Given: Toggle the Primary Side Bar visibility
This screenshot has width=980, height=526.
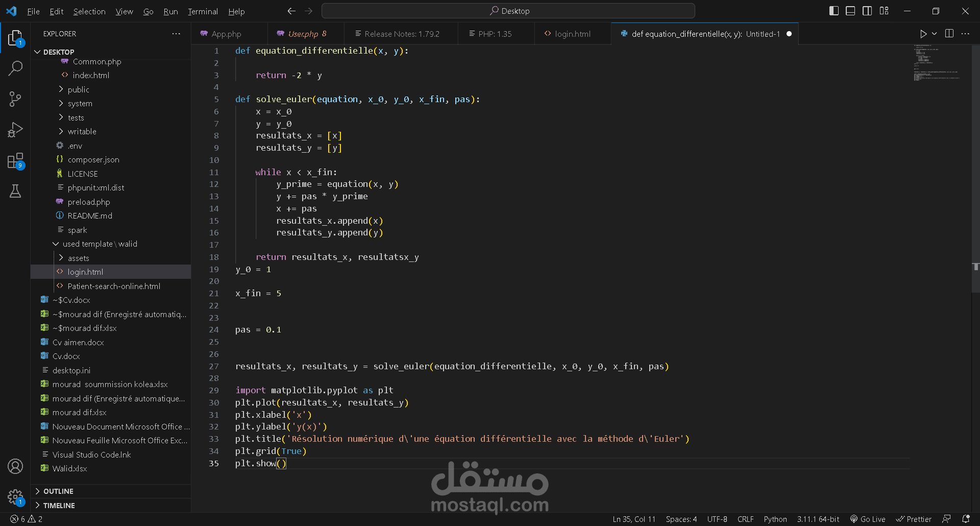Looking at the screenshot, I should (x=834, y=10).
